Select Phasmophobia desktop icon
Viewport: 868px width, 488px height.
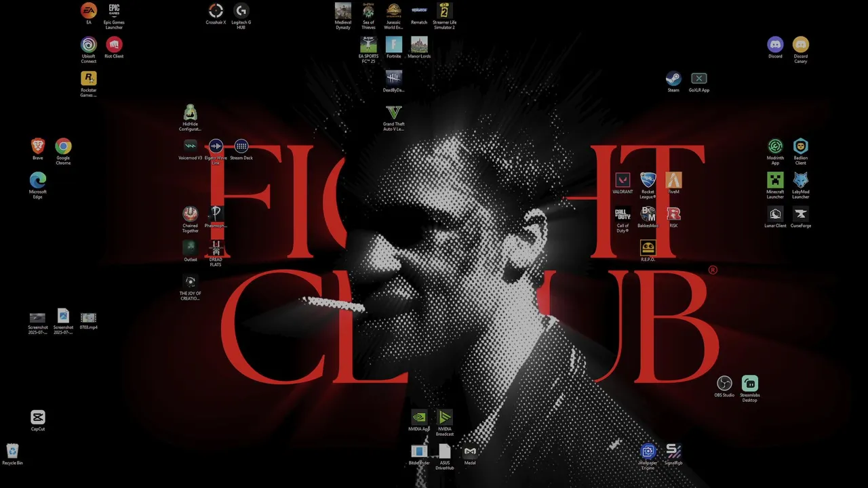(216, 214)
